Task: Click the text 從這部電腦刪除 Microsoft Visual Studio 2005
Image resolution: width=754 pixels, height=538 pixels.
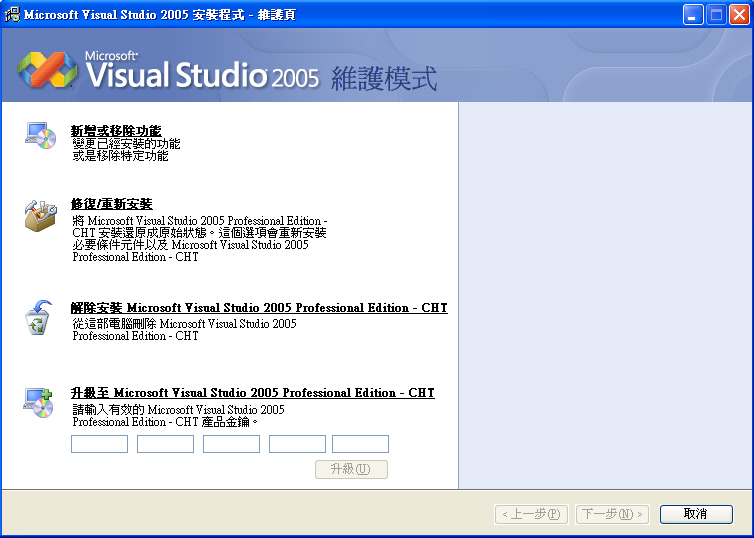Action: (x=185, y=324)
